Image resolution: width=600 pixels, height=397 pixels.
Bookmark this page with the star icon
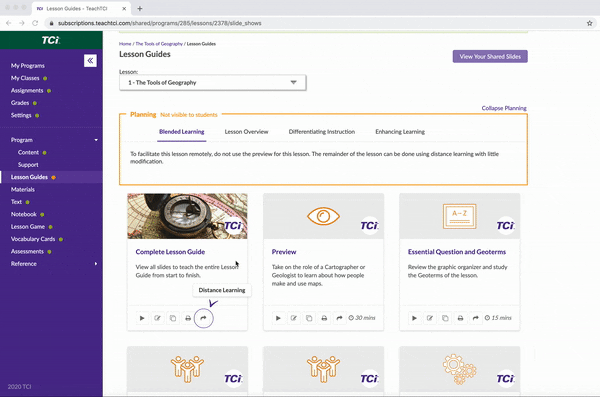(589, 23)
